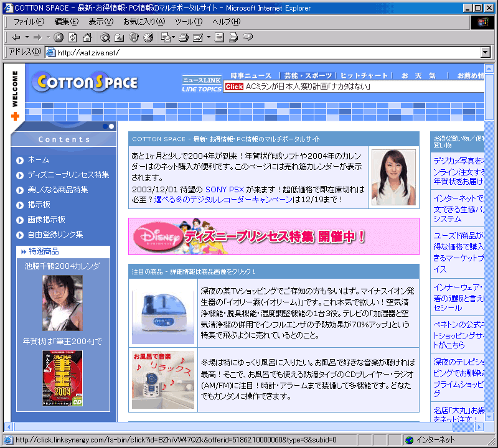
Task: Open the ホーム link in Contents
Action: 39,160
